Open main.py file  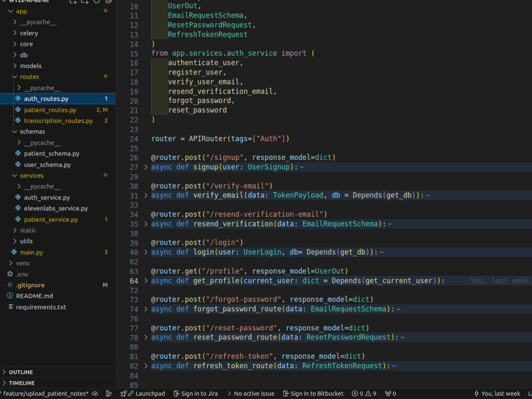coord(31,252)
